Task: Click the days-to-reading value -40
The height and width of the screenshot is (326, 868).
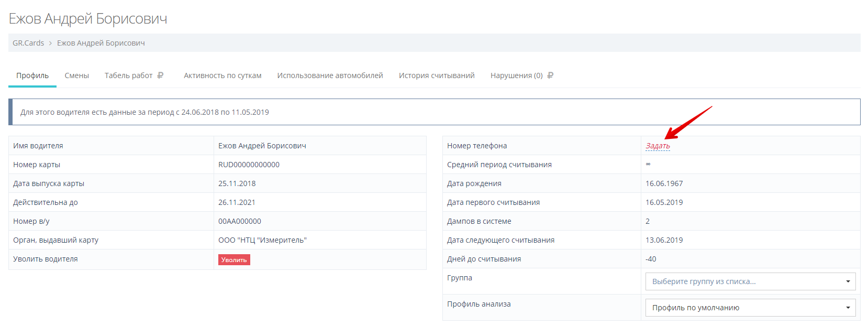Action: click(x=651, y=259)
